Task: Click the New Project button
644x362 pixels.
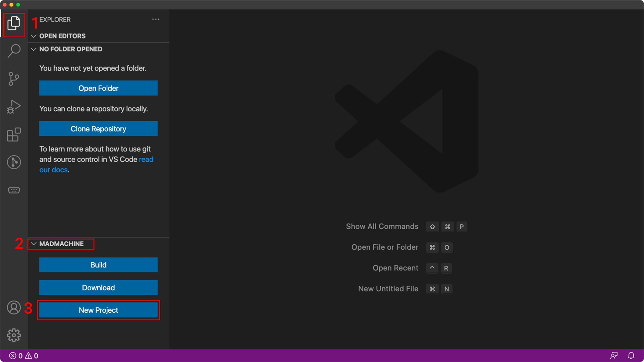Action: coord(98,310)
